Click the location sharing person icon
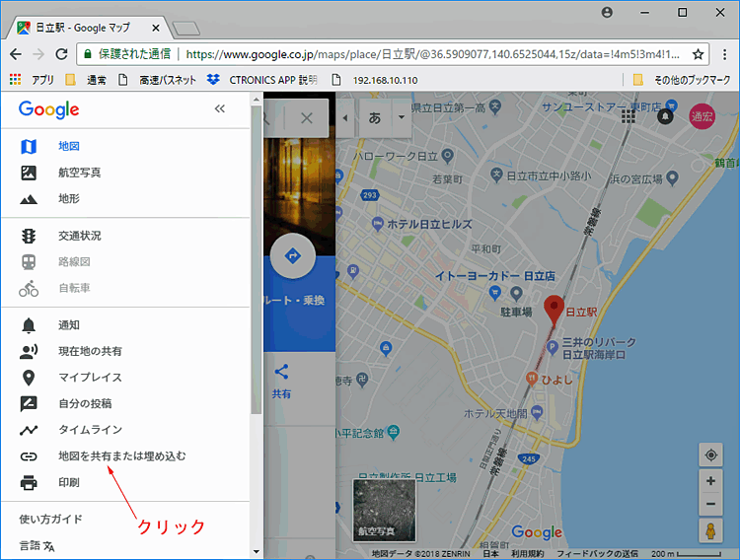This screenshot has width=740, height=560. (x=29, y=351)
